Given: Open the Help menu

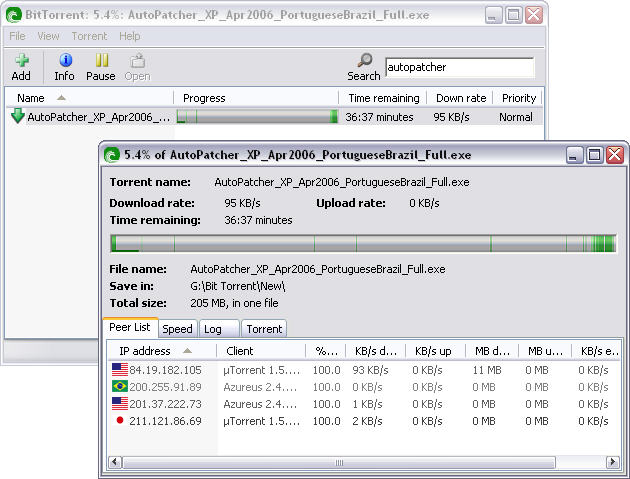Looking at the screenshot, I should [x=129, y=36].
